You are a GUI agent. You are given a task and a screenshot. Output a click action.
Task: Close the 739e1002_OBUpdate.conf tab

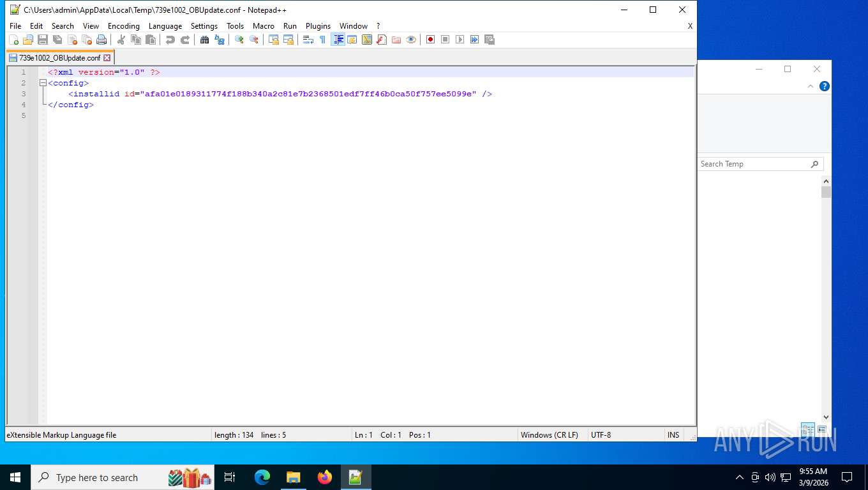(107, 57)
